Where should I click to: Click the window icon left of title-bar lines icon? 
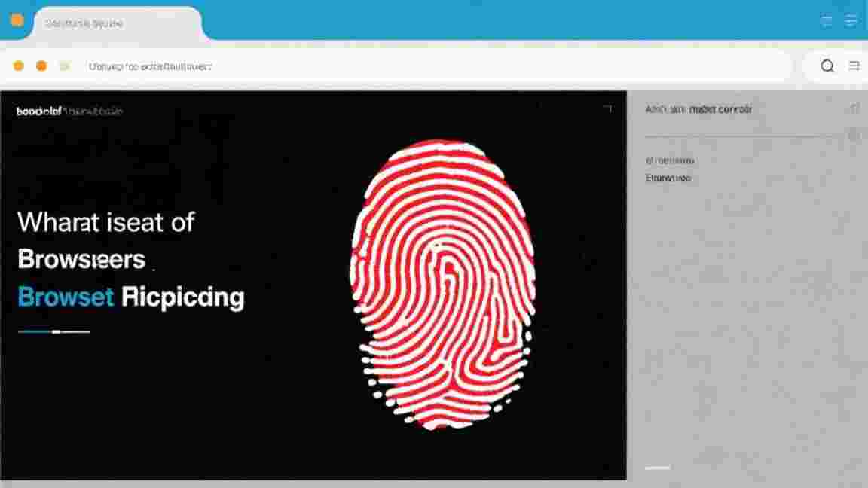click(826, 21)
